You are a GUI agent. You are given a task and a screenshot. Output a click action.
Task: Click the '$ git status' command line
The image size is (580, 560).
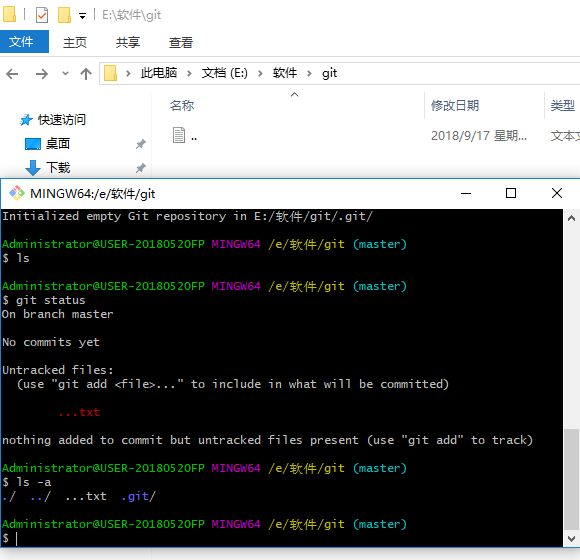[44, 300]
